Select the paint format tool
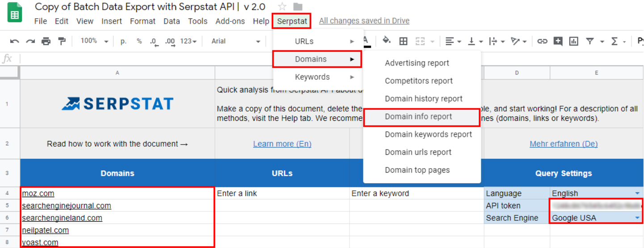The width and height of the screenshot is (644, 248). point(62,41)
